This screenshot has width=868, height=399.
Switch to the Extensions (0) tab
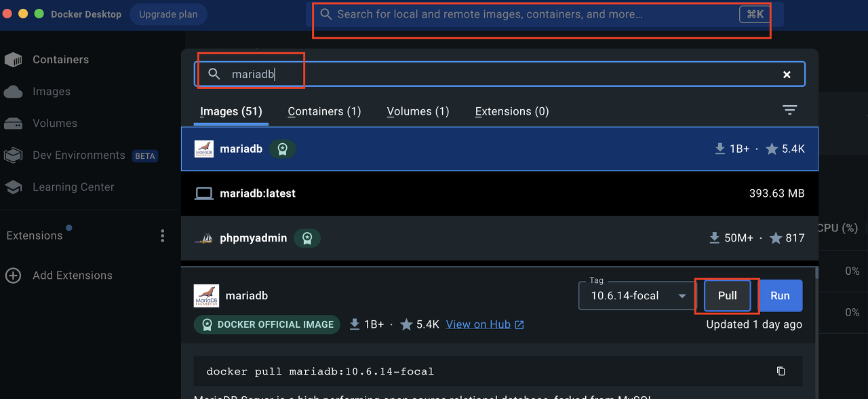[512, 111]
